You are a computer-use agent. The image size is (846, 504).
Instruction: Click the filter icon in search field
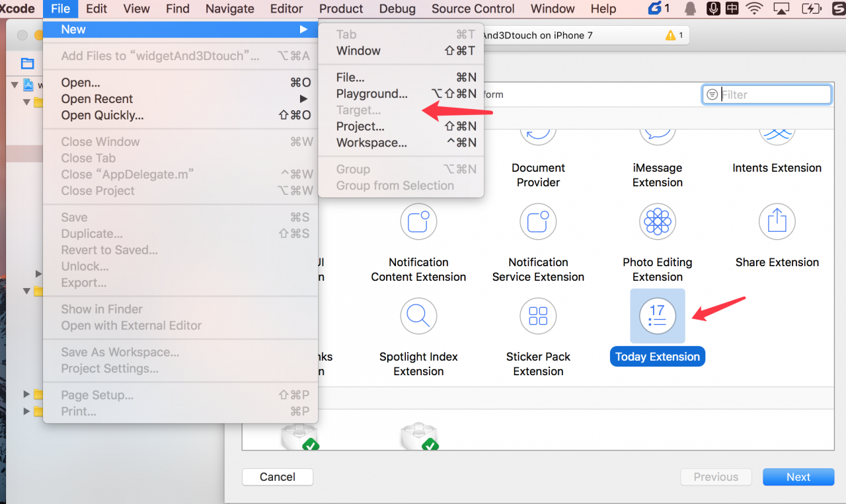(712, 94)
